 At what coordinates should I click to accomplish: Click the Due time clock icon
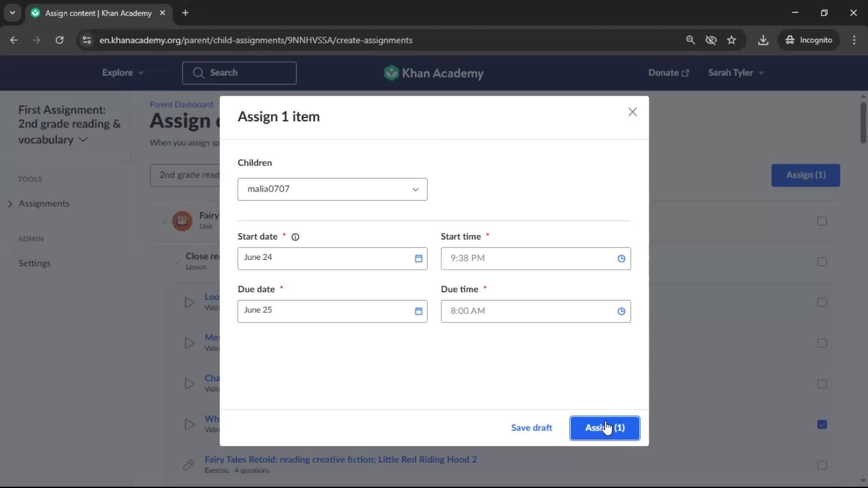(621, 311)
